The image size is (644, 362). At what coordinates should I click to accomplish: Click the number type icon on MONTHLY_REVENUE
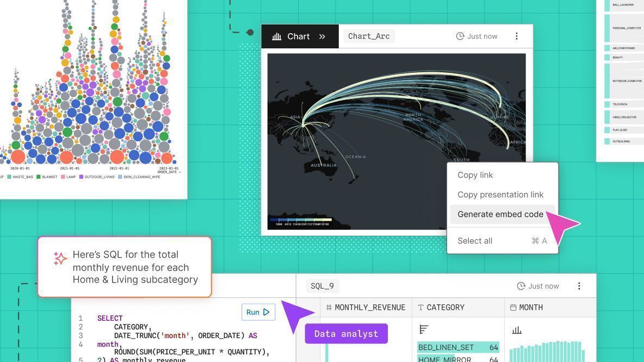tap(329, 308)
